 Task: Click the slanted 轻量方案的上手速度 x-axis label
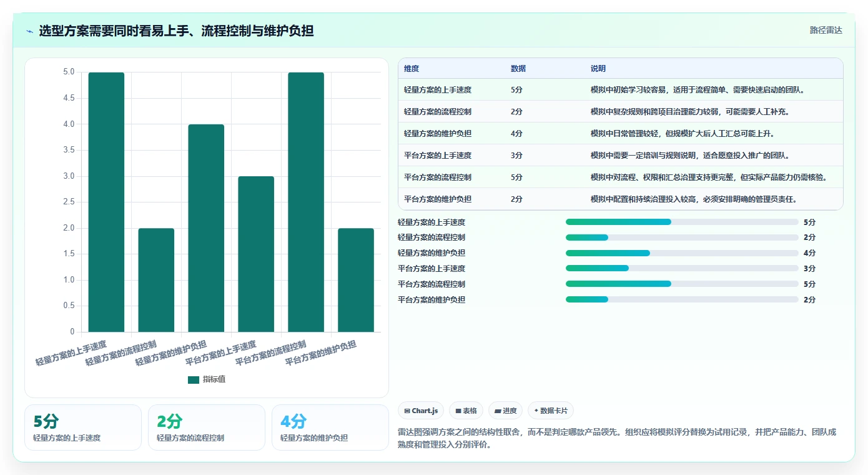[x=71, y=353]
